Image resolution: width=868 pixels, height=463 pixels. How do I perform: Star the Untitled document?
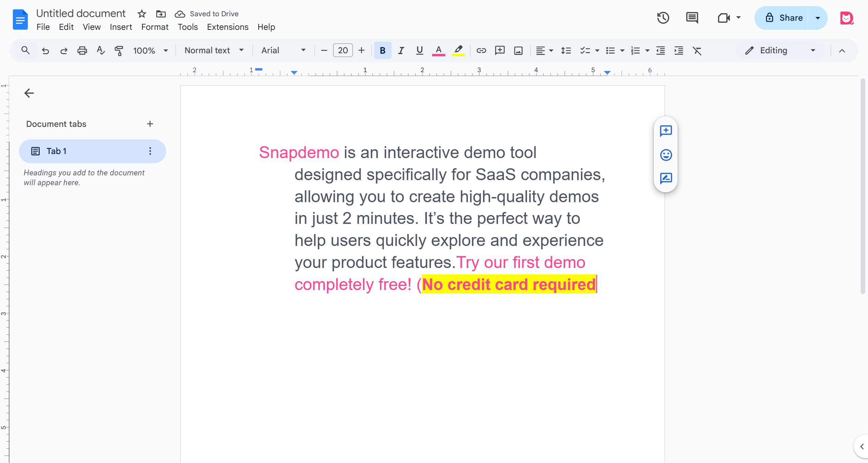[142, 14]
